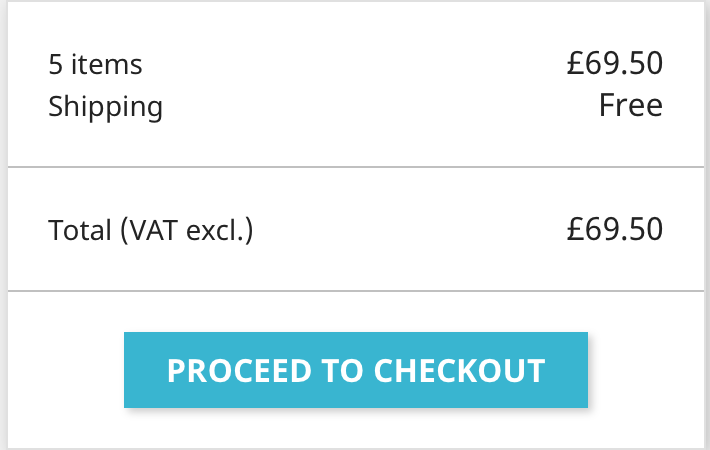The image size is (710, 450).
Task: Click the Shipping label
Action: tap(105, 106)
